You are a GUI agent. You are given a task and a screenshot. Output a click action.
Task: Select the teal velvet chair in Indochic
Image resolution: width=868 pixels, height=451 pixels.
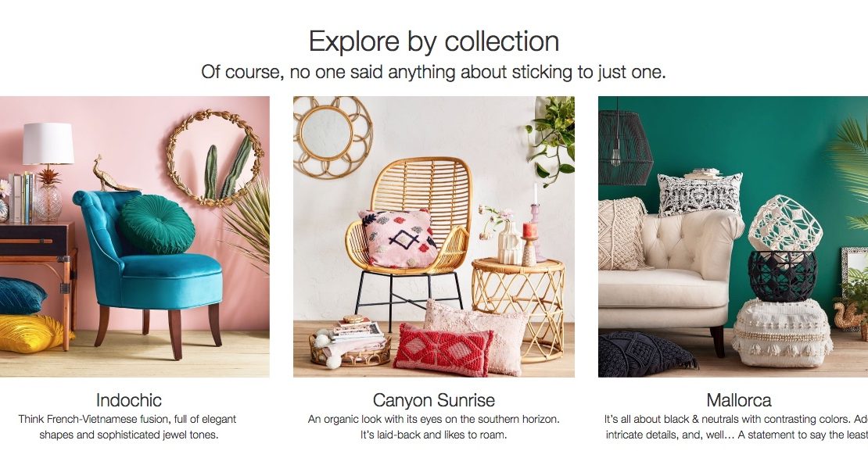149,271
